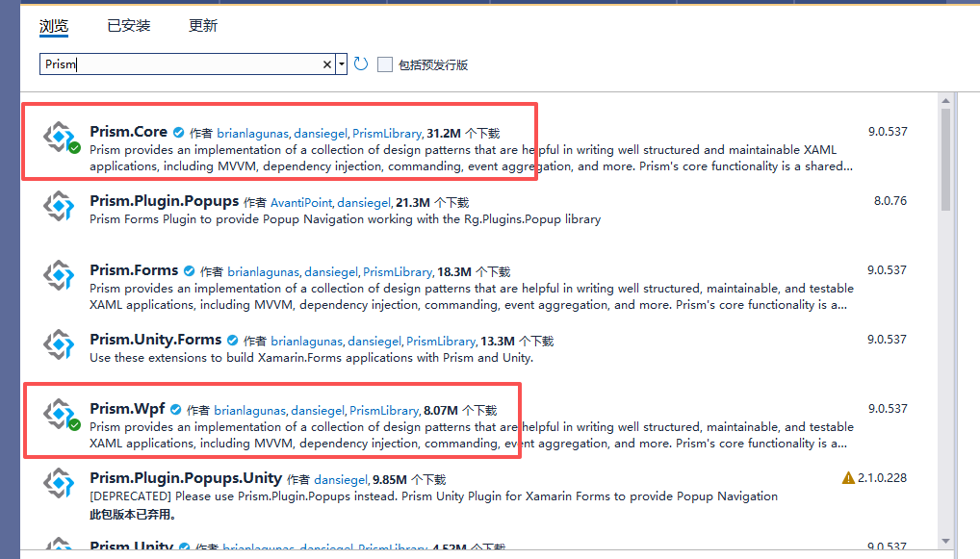Open the Prism.Wpf package title
This screenshot has height=559, width=980.
(127, 409)
